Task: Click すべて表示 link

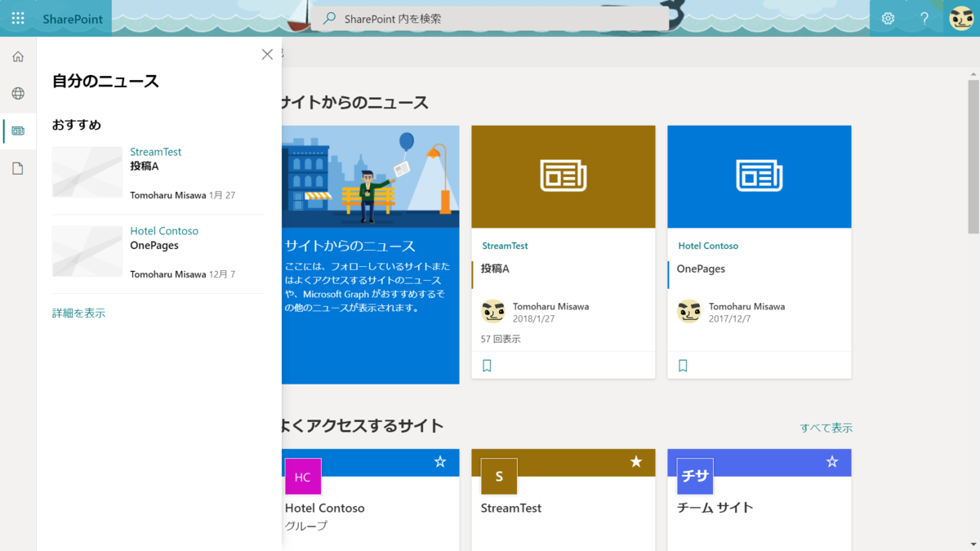Action: [826, 428]
